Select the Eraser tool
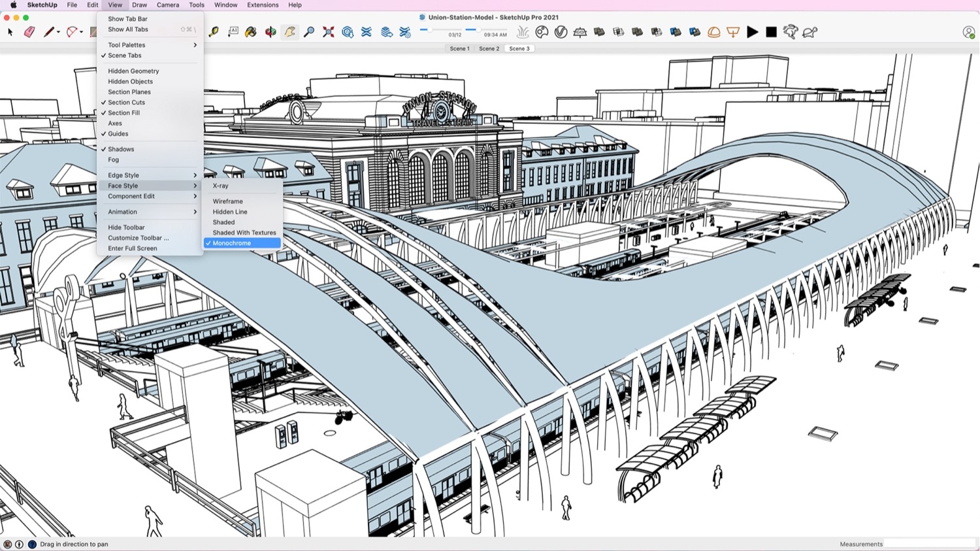Screen dimensions: 980x551 point(30,31)
